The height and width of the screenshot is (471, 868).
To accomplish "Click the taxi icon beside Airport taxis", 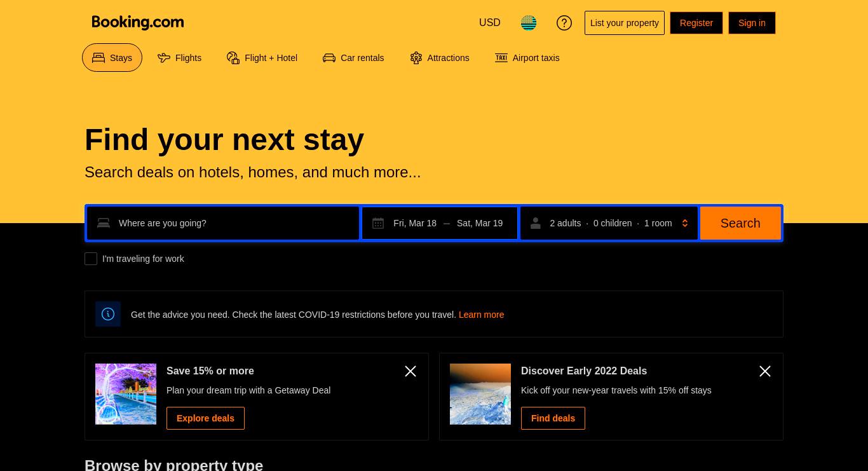I will (x=501, y=58).
